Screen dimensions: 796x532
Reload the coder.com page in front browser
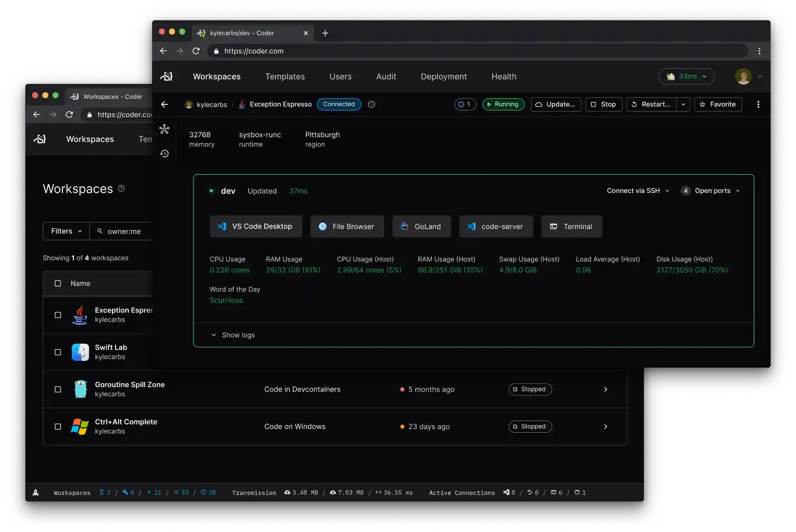(196, 51)
